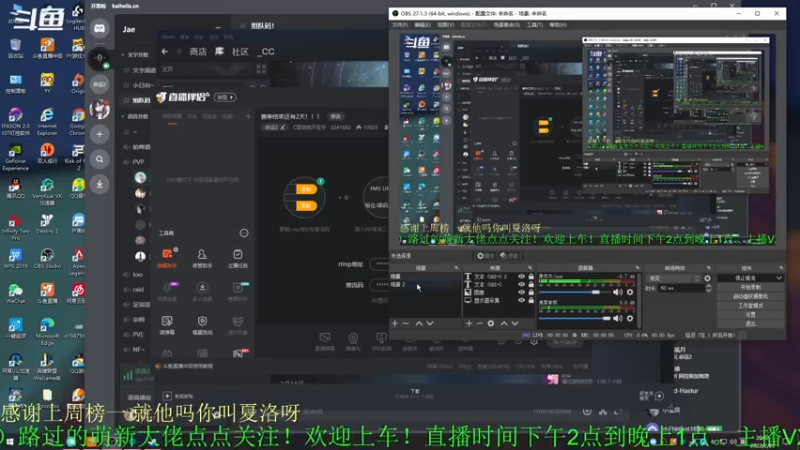Click add server plus icon in Kaiheila sidebar
This screenshot has width=800, height=450.
tap(99, 134)
